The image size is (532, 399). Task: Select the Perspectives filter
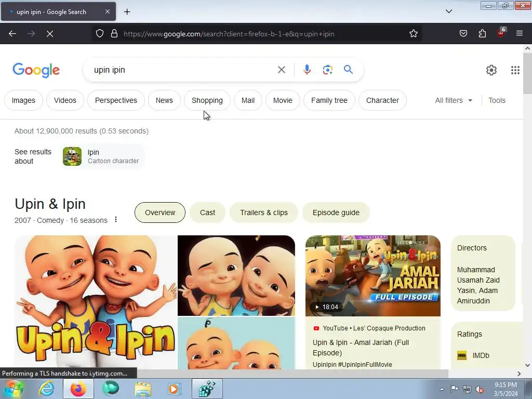click(x=116, y=100)
